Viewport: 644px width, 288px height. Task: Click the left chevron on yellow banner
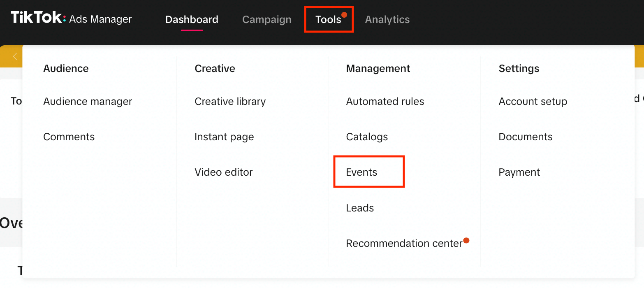pyautogui.click(x=15, y=56)
